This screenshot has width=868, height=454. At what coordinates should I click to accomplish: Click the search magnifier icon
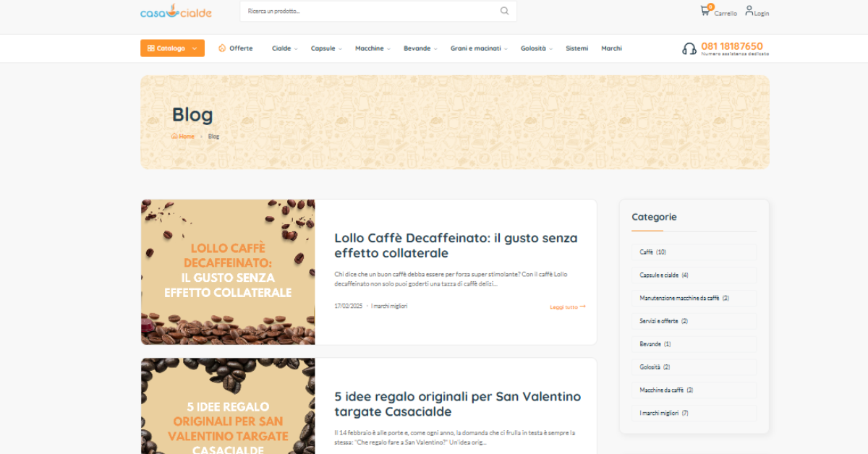(504, 11)
